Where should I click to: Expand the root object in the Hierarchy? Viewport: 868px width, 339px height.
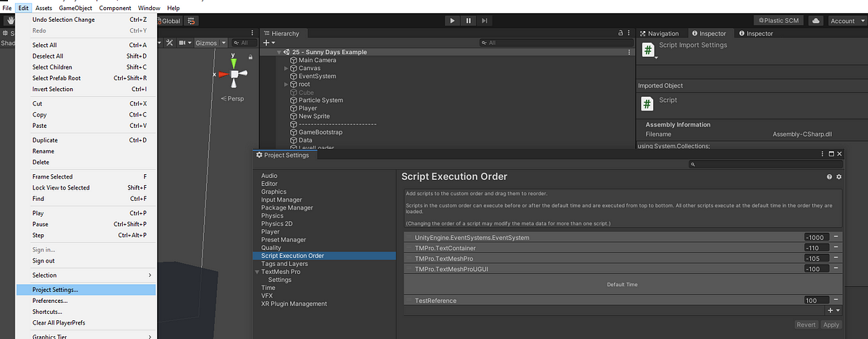286,84
